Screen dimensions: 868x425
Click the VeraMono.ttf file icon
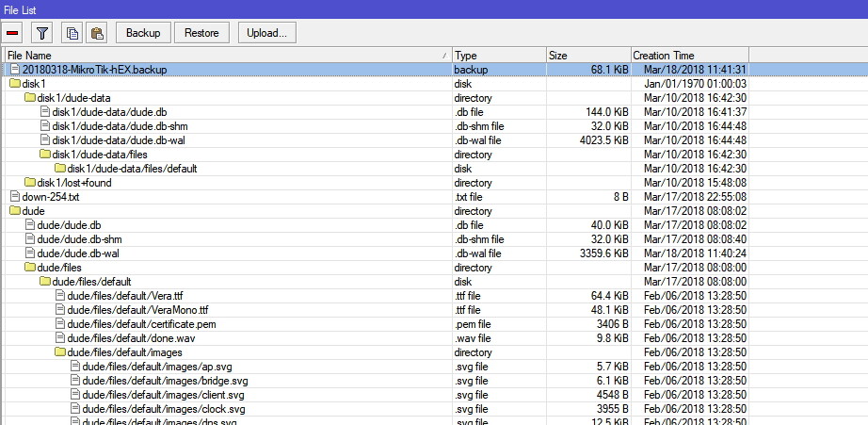pos(60,310)
